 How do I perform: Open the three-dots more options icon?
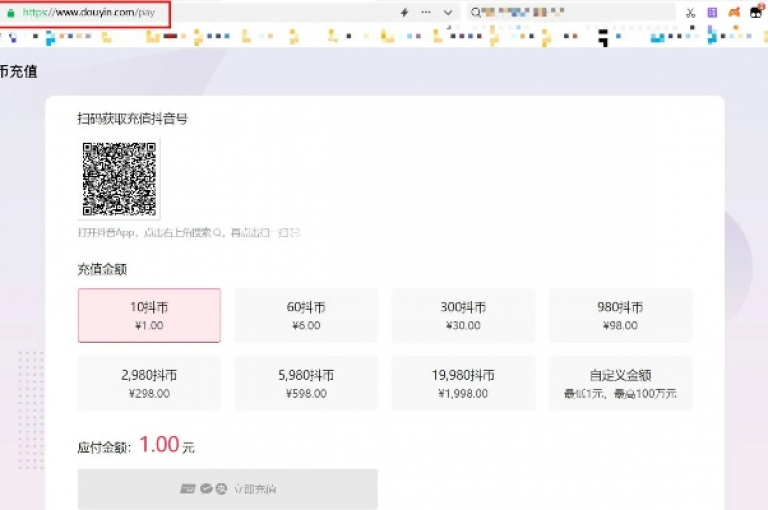pos(426,12)
